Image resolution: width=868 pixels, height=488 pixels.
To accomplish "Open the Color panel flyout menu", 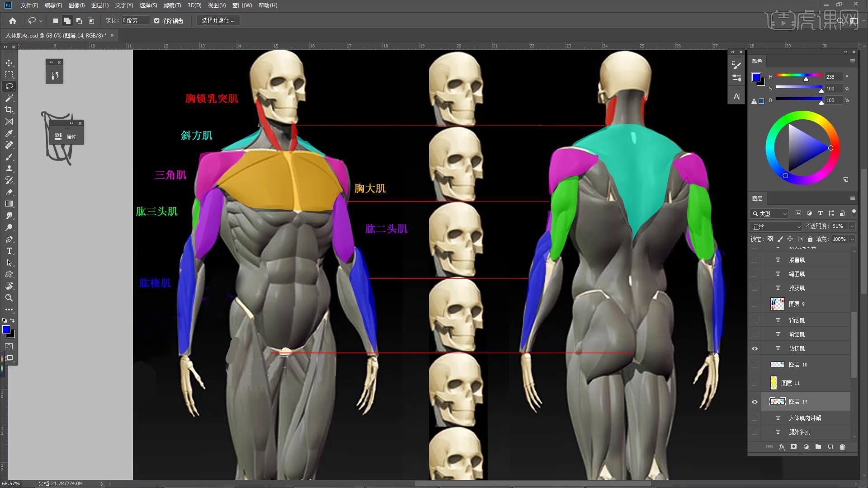I will [x=852, y=61].
